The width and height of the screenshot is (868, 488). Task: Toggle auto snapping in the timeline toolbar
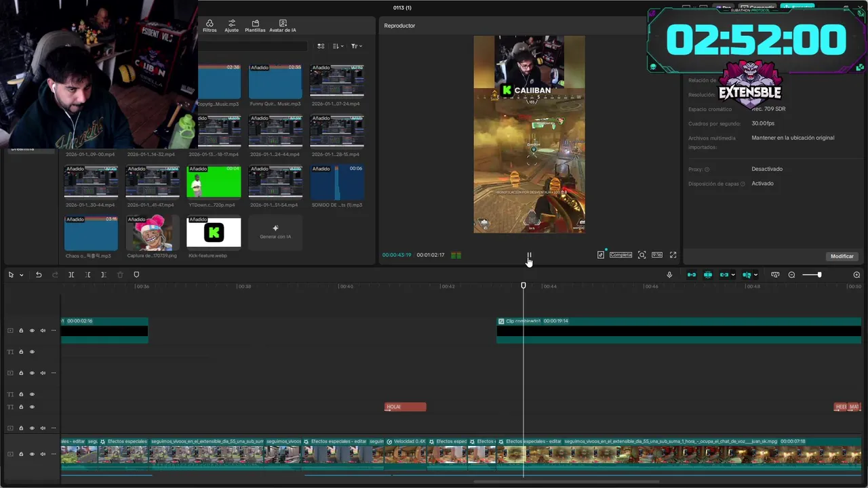[708, 274]
